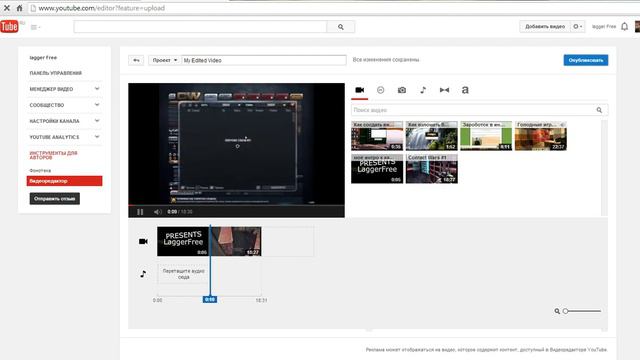The height and width of the screenshot is (360, 640).
Task: Click the notifications bell icon
Action: pos(624,27)
